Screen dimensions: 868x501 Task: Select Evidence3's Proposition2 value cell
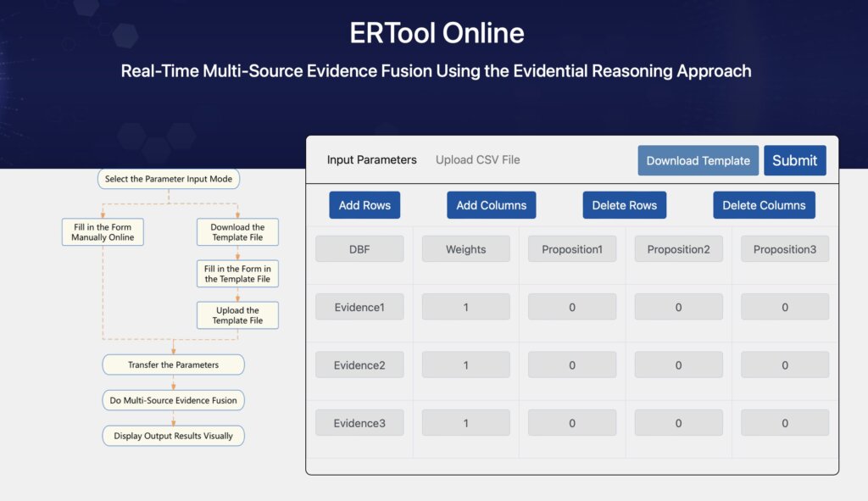678,422
